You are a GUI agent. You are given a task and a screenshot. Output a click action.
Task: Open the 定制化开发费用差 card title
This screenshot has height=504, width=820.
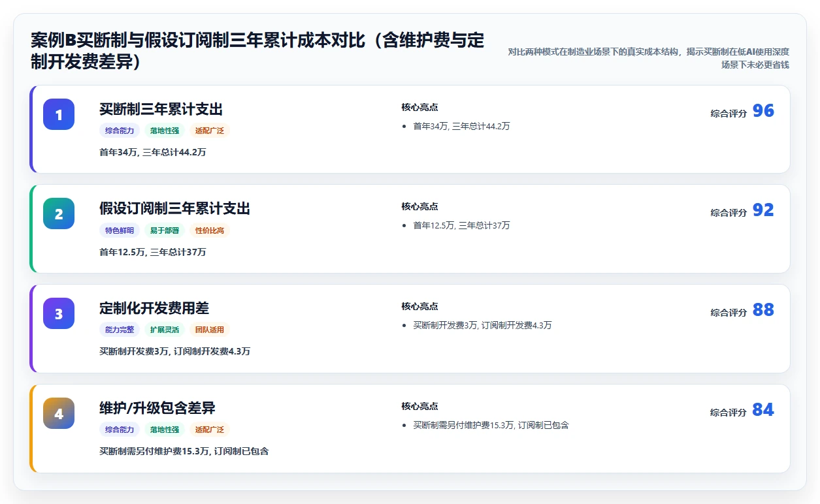(x=154, y=308)
